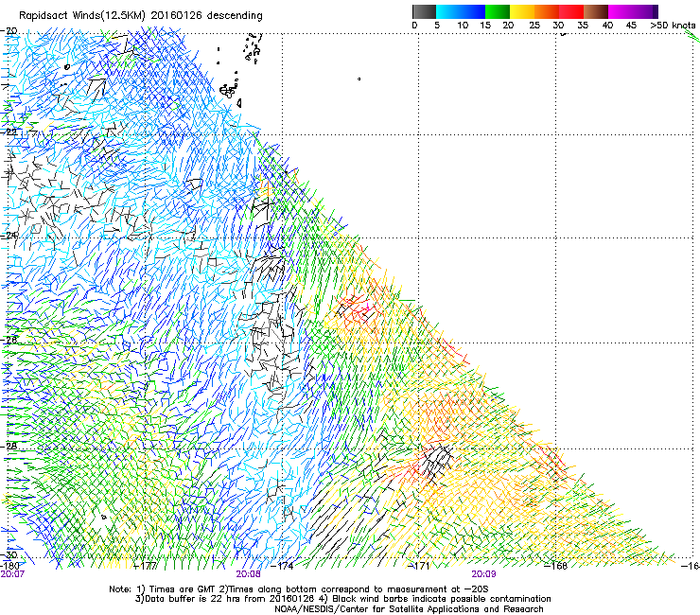Click the red 30–35 knots legend segment

tap(571, 11)
